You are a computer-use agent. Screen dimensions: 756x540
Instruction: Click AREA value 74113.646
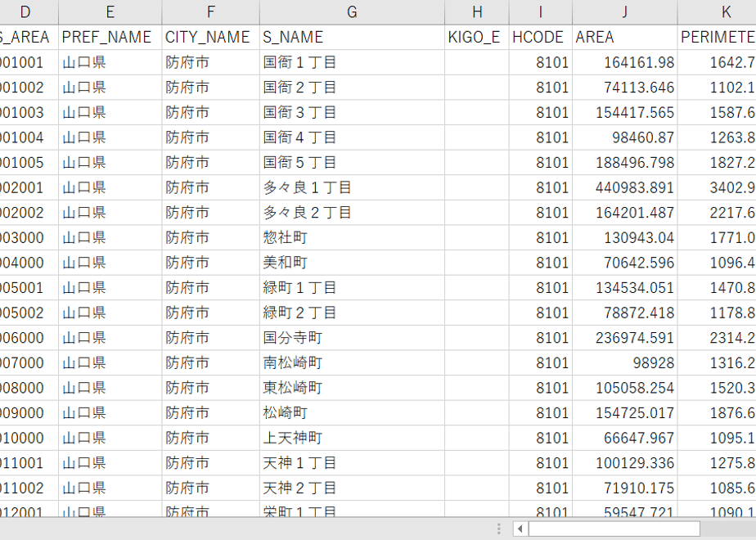click(x=625, y=88)
